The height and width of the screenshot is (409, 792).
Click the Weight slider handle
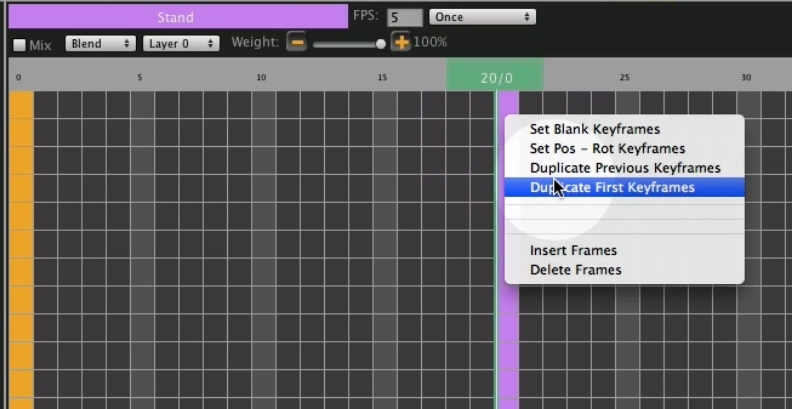380,44
